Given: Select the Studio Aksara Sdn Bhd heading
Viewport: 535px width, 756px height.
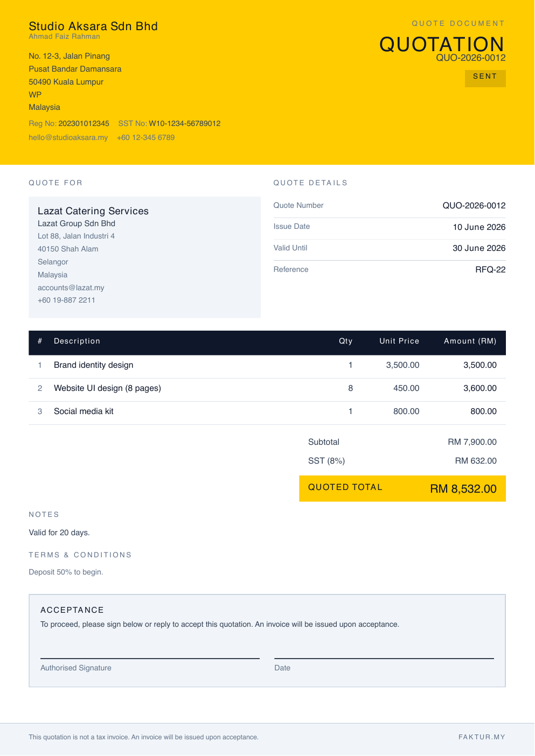Looking at the screenshot, I should coord(93,26).
